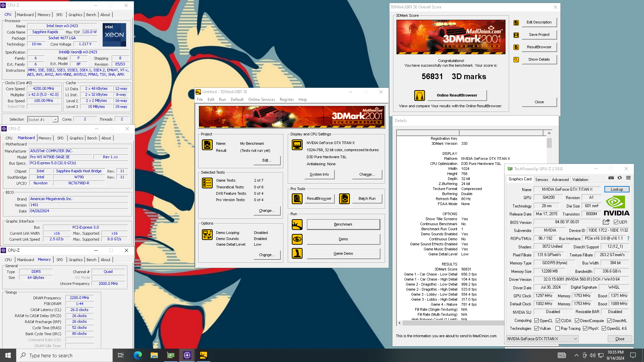Take GPU-Z screenshot with camera icon

[611, 178]
